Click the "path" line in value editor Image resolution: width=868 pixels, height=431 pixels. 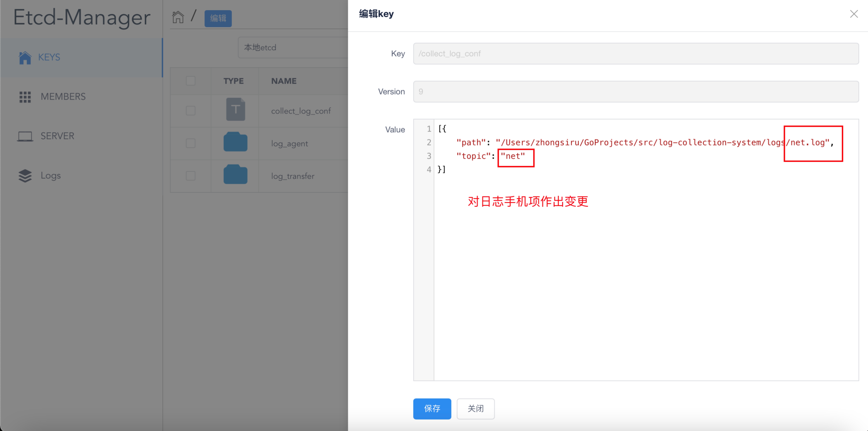[645, 142]
